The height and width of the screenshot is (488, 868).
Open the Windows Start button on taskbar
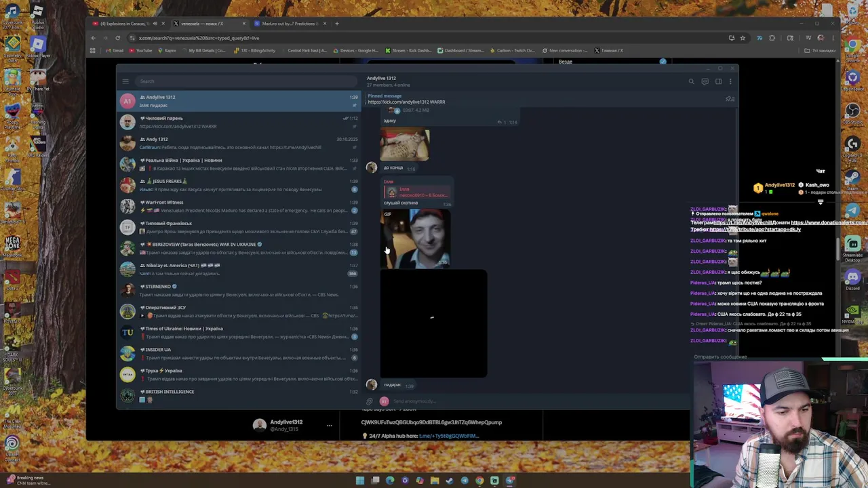360,481
